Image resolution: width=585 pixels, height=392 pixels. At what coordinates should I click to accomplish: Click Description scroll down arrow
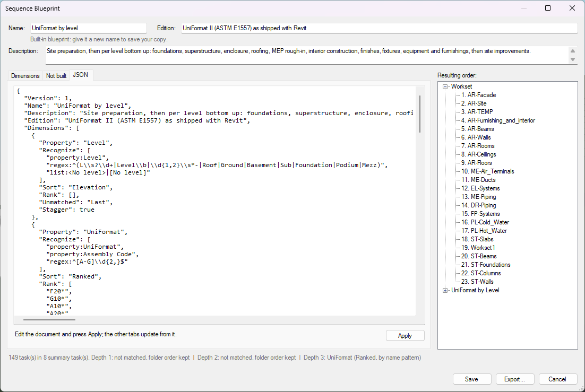click(x=573, y=59)
